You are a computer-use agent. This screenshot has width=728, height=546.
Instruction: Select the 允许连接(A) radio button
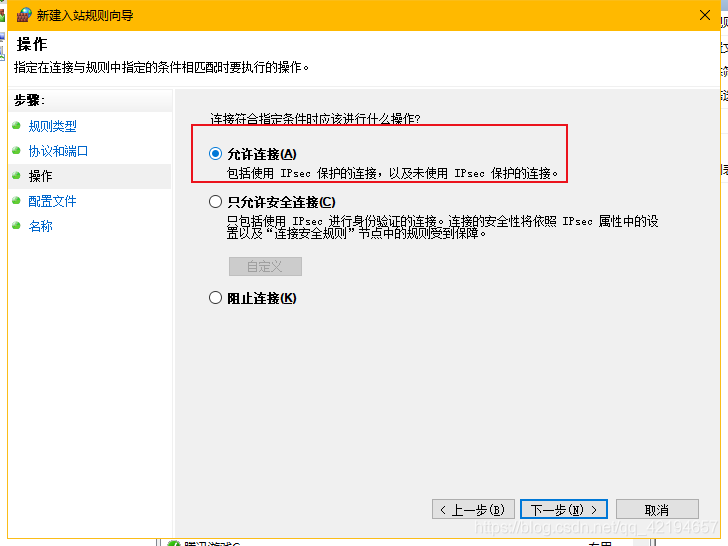pos(215,154)
